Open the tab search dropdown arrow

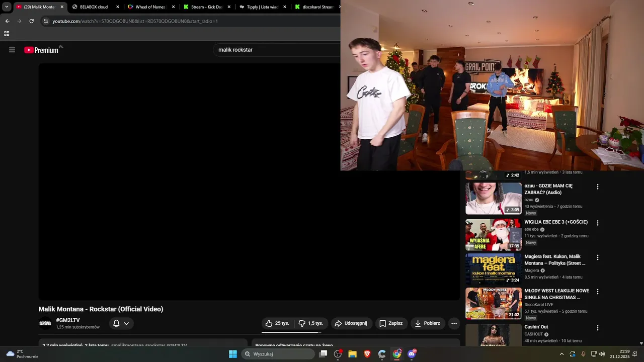point(7,7)
